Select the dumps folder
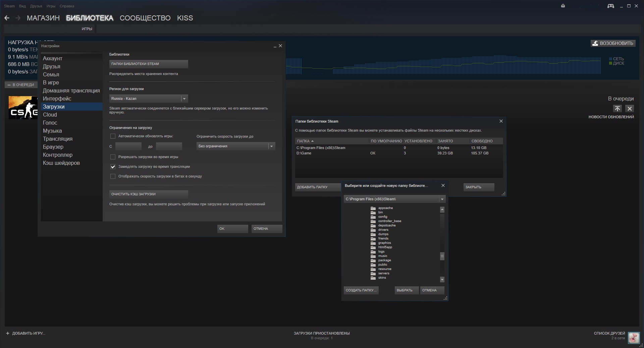The image size is (644, 348). (x=383, y=234)
